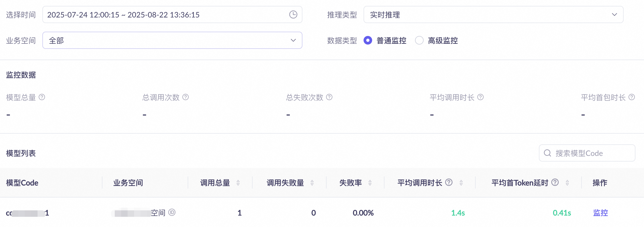Open the 业务空间 dropdown showing 全部
644x227 pixels.
[172, 40]
